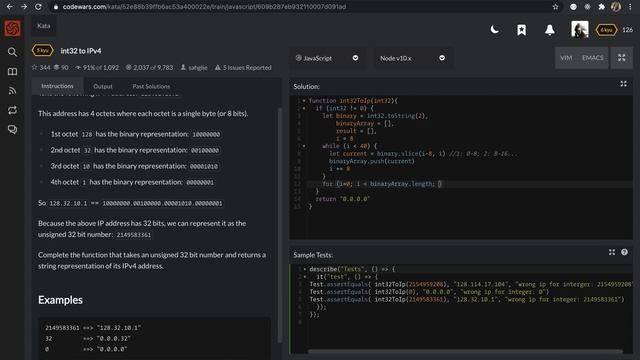
Task: Click the 4th octet binary 00000001
Action: tap(200, 182)
